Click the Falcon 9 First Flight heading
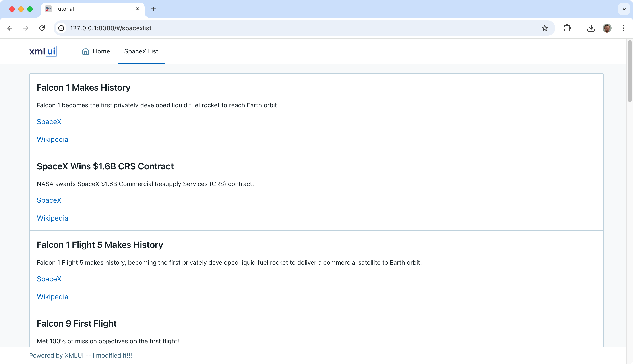Viewport: 633px width, 364px height. tap(77, 323)
